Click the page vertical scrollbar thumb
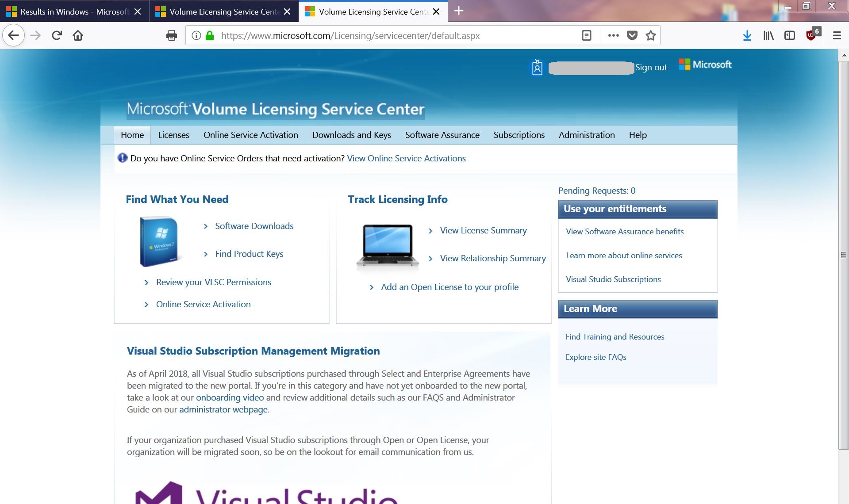Image resolution: width=849 pixels, height=504 pixels. pos(843,255)
